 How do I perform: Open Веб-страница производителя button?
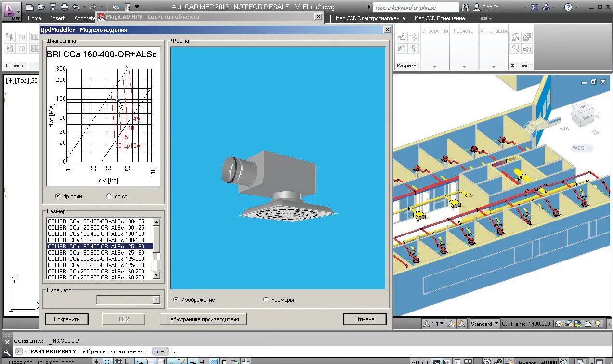click(x=203, y=319)
